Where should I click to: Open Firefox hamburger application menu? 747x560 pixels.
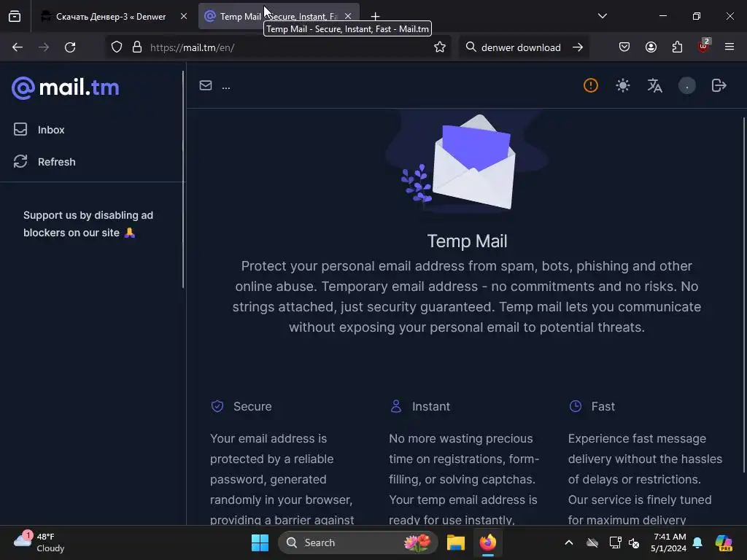pyautogui.click(x=729, y=47)
